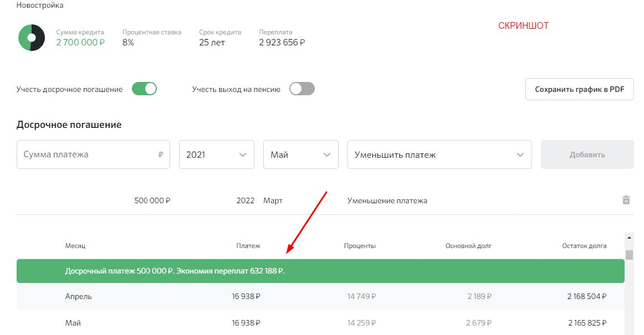644x335 pixels.
Task: Click the May principal value 2 679 ₽
Action: pyautogui.click(x=479, y=323)
